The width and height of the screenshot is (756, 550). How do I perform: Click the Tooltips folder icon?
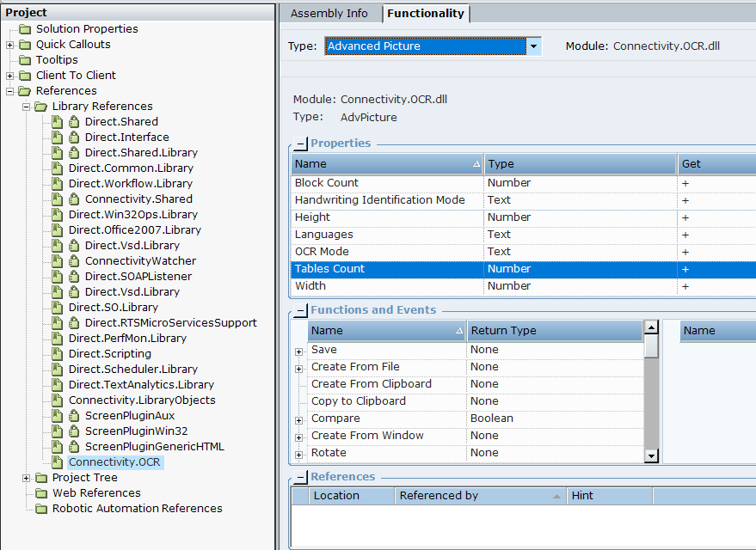[25, 60]
